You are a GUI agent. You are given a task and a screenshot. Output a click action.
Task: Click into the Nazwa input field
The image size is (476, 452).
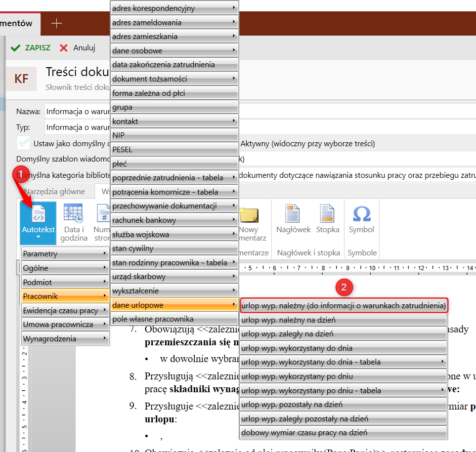260,111
